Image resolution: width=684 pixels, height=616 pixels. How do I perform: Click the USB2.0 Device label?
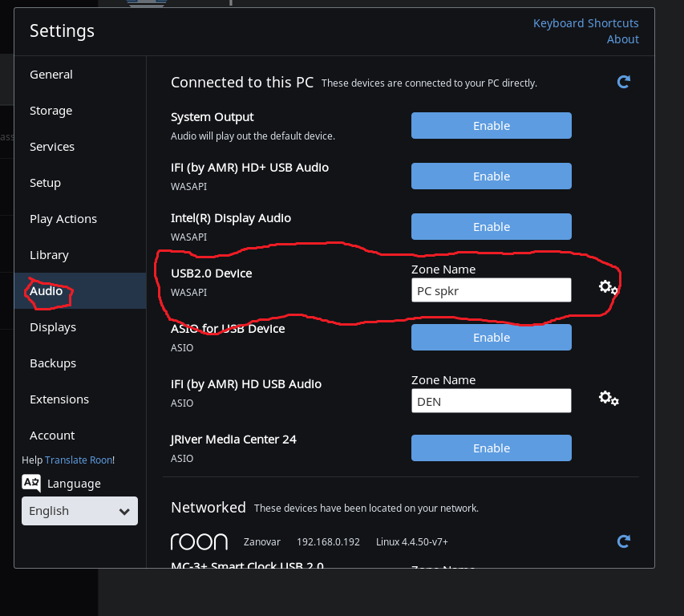click(x=211, y=274)
